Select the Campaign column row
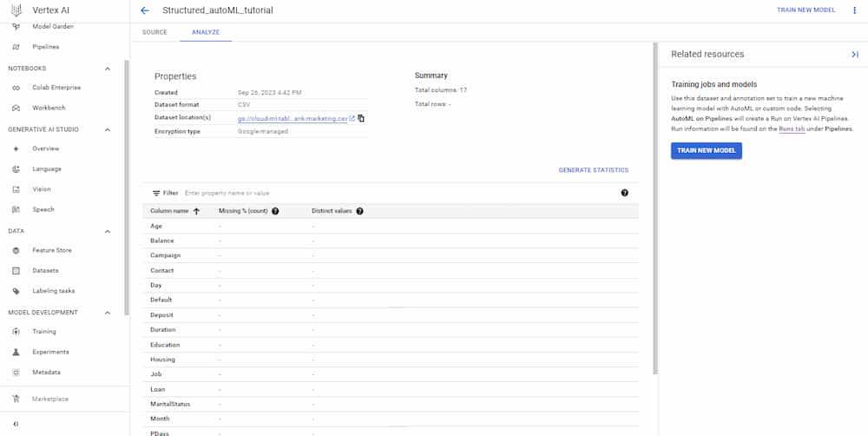 (x=391, y=255)
